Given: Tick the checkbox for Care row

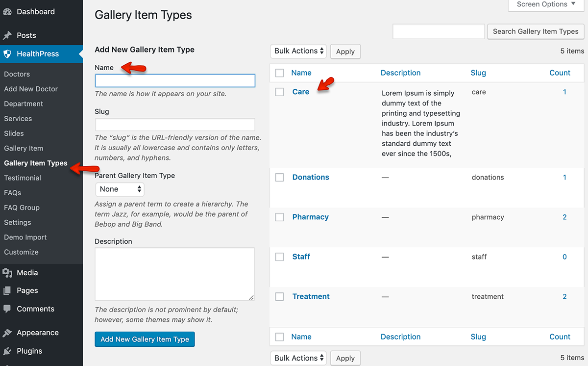Looking at the screenshot, I should pyautogui.click(x=280, y=92).
